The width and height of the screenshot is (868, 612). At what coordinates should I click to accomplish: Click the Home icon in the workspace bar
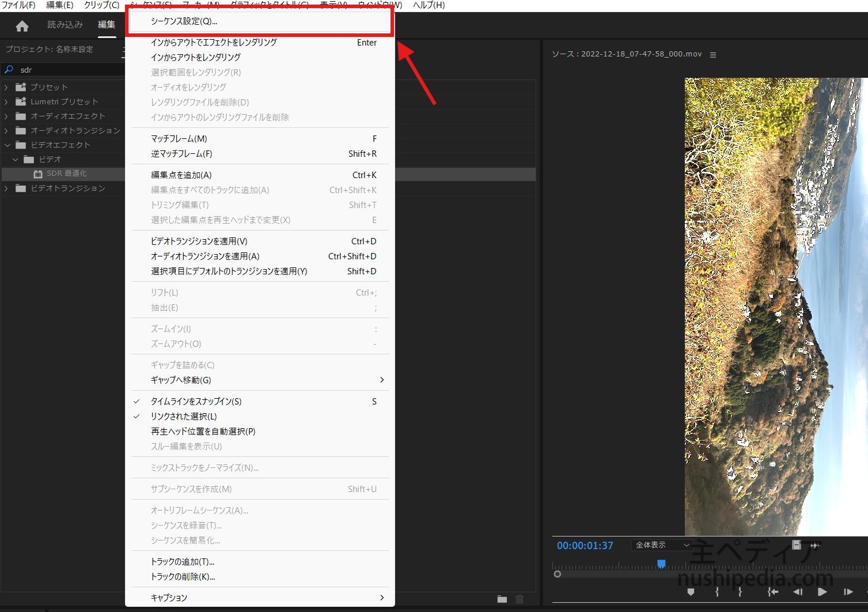pos(22,26)
